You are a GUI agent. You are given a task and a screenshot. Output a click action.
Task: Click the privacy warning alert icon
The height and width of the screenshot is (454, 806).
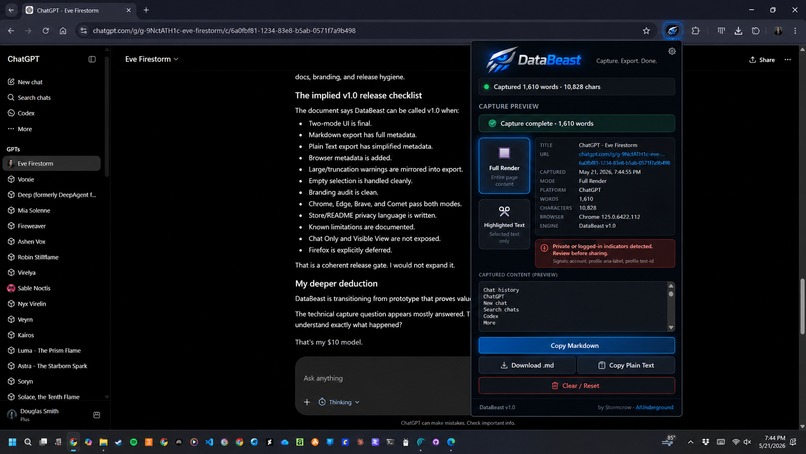(544, 248)
